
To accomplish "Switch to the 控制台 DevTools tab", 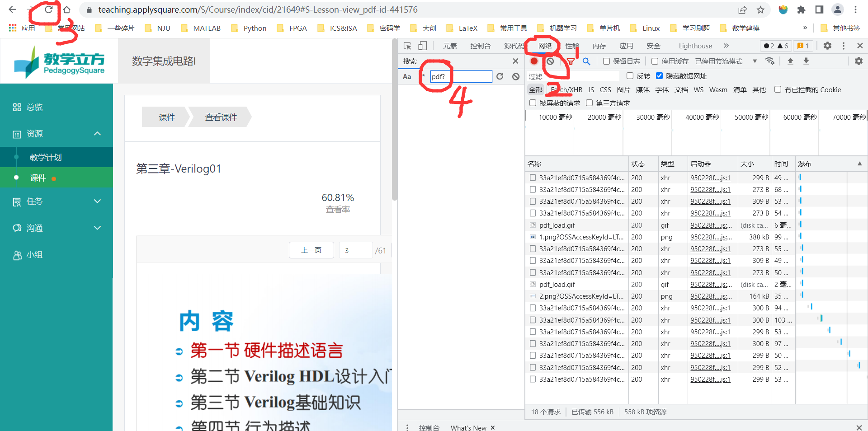I will click(x=481, y=46).
